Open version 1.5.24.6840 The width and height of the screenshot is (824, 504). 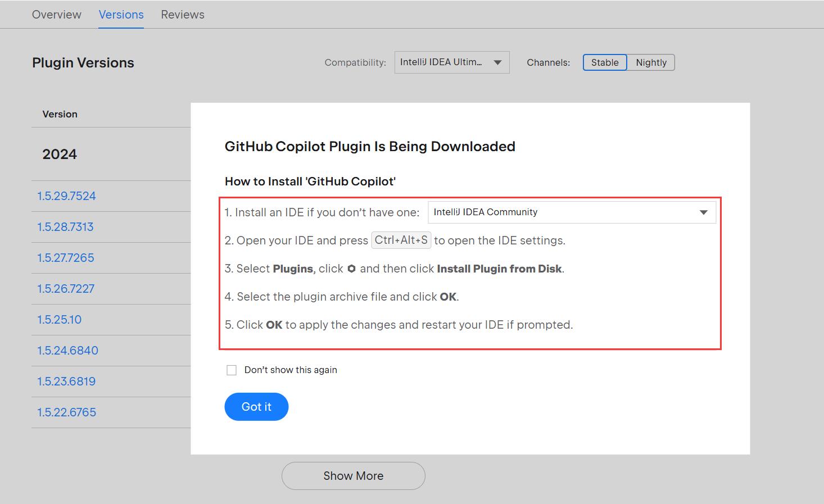click(67, 351)
